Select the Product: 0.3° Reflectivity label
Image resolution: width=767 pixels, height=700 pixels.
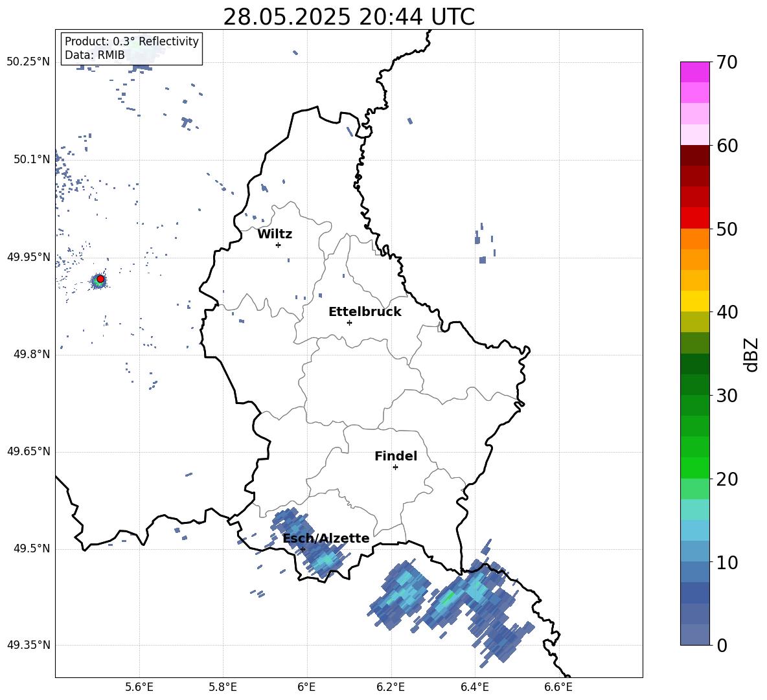[132, 41]
